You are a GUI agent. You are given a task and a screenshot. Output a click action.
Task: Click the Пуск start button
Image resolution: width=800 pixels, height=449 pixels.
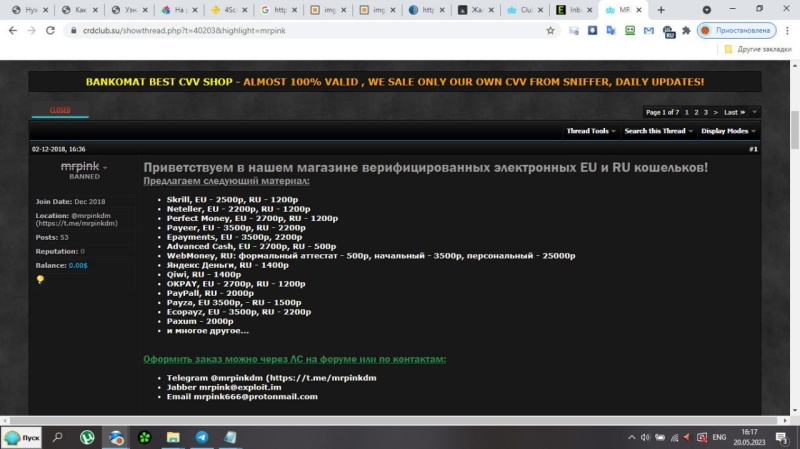21,437
